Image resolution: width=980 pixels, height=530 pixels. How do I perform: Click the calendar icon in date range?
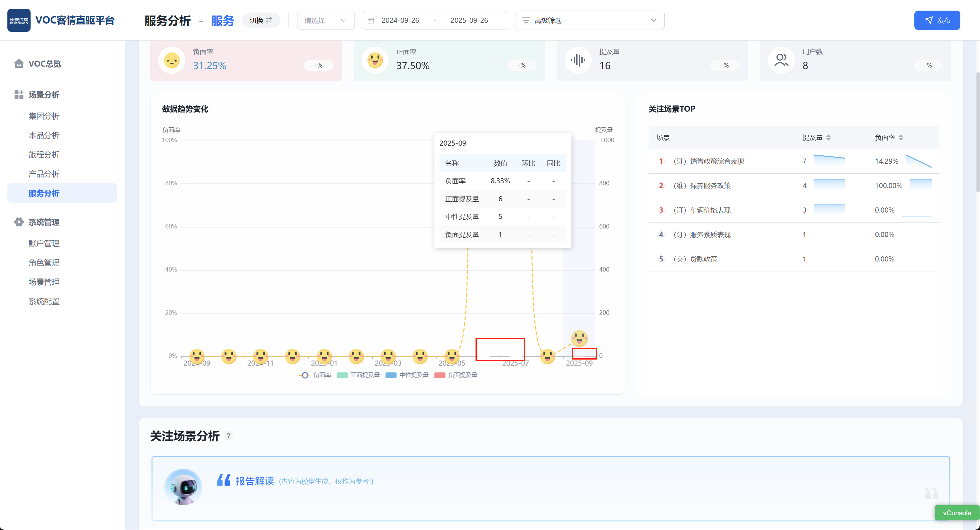371,21
